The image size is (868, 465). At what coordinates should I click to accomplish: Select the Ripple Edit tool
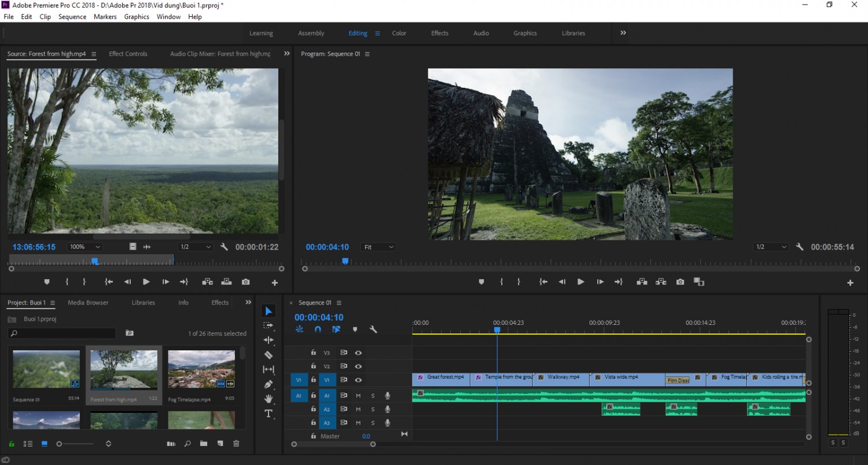pyautogui.click(x=269, y=340)
